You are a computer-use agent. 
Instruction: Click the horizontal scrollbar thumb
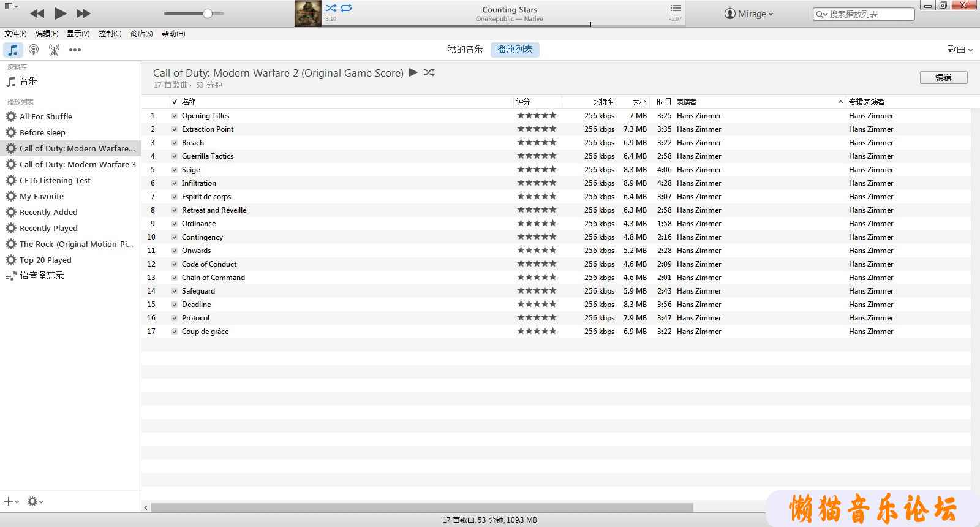click(422, 507)
